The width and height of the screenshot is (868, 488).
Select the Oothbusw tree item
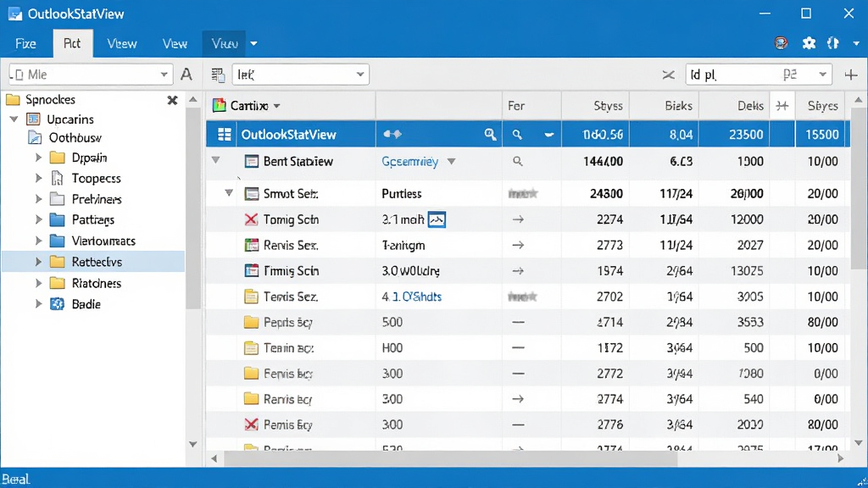tap(75, 138)
